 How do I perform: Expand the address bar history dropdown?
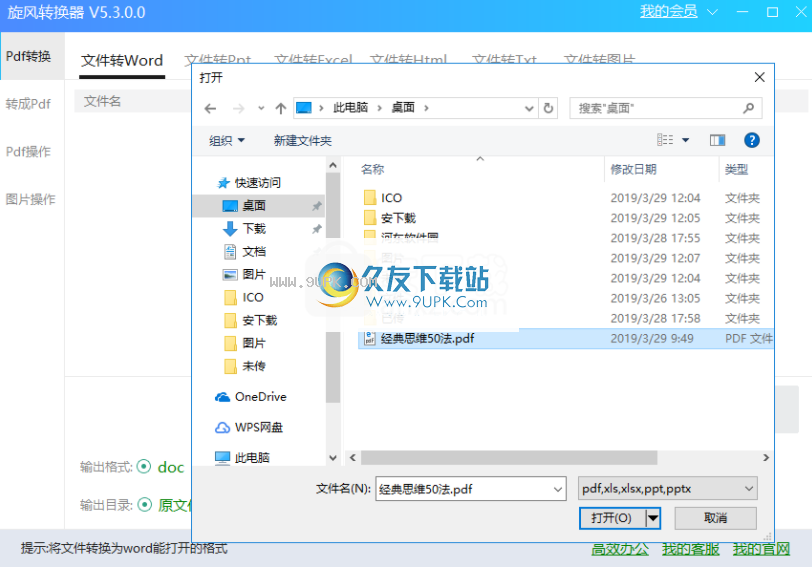point(529,108)
